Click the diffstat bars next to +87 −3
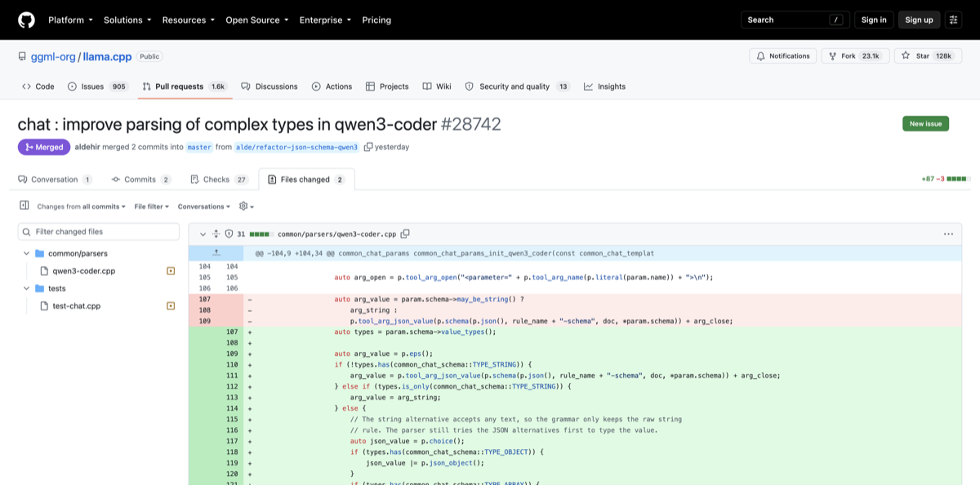 point(957,179)
